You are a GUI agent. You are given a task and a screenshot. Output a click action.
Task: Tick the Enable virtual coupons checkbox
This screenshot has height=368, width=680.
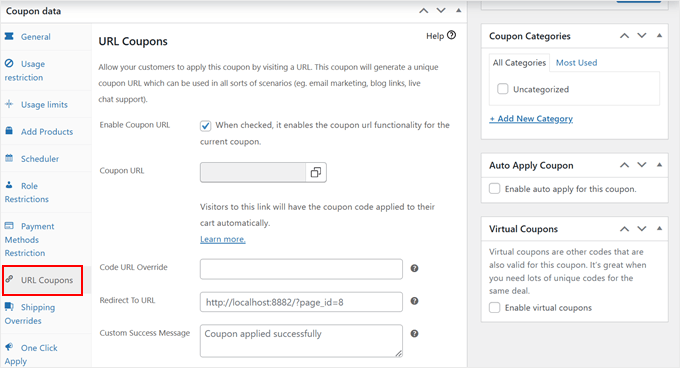[x=494, y=307]
